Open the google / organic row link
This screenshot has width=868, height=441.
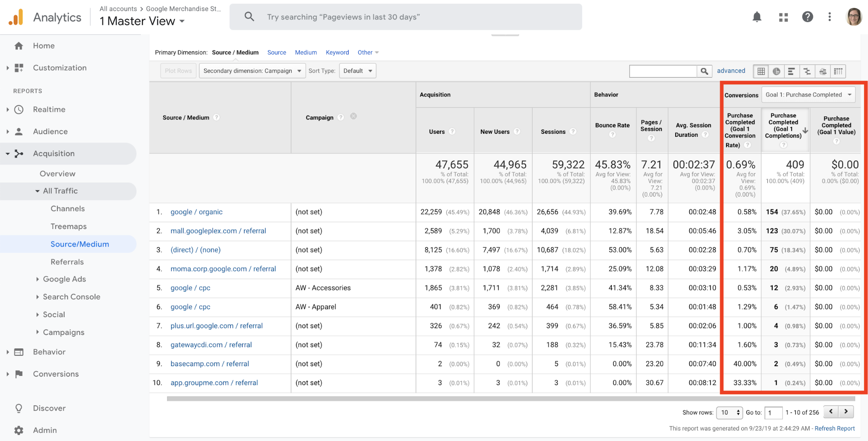[196, 212]
